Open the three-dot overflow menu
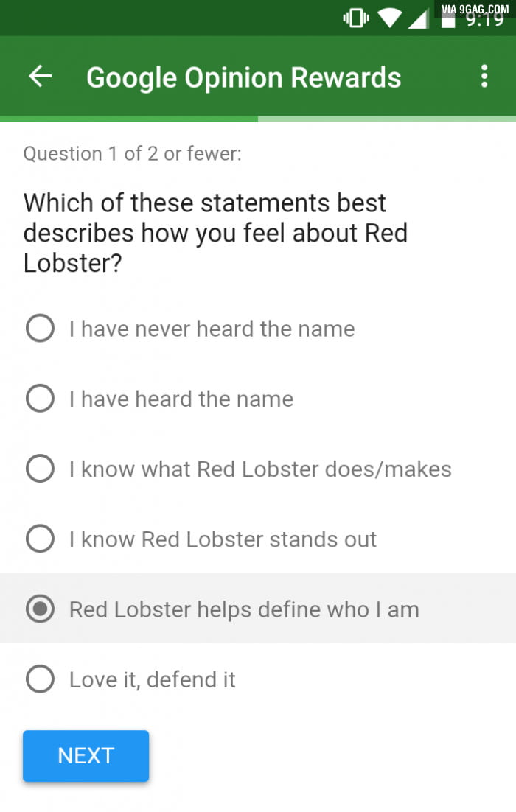This screenshot has height=812, width=516. click(484, 77)
